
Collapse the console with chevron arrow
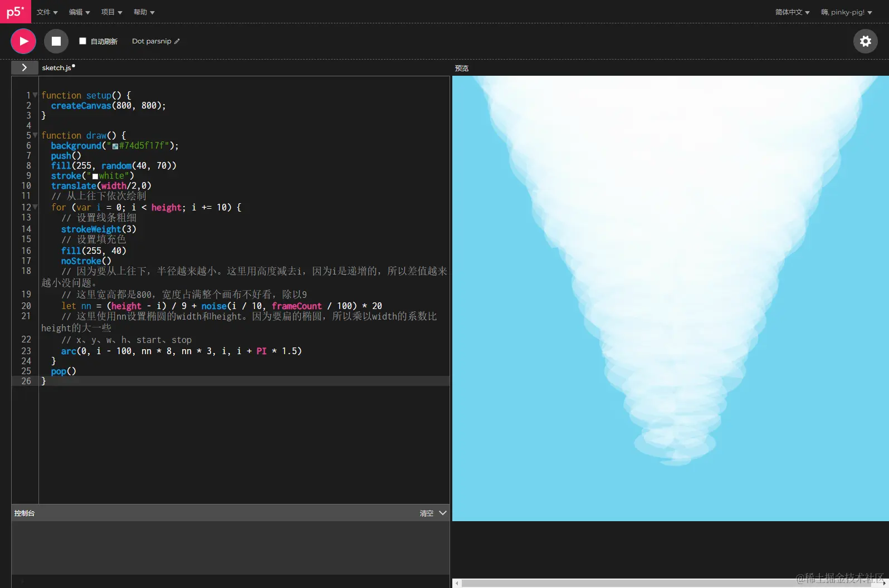point(443,513)
